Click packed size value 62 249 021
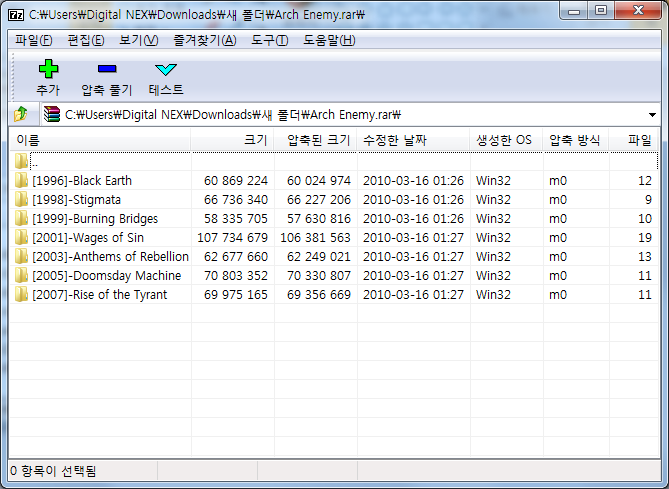 (x=319, y=257)
